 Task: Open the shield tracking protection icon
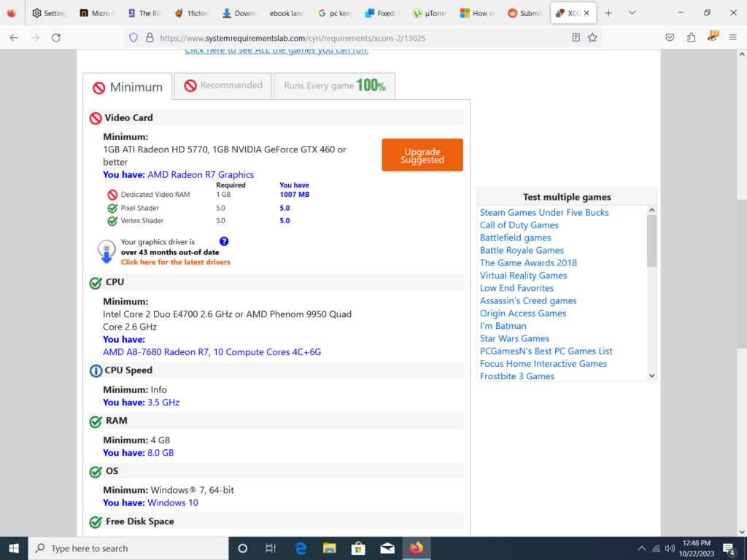coord(133,38)
